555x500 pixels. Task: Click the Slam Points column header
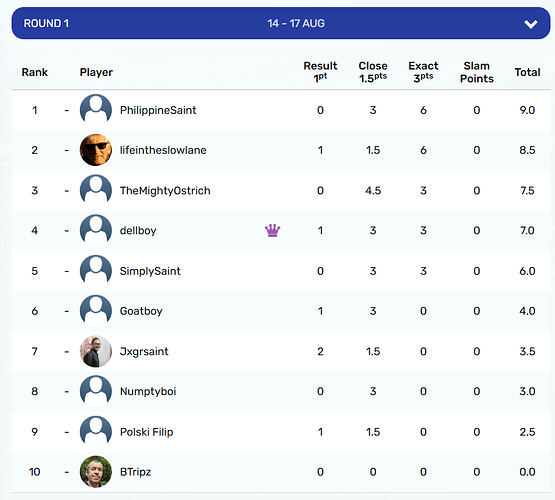click(x=476, y=72)
